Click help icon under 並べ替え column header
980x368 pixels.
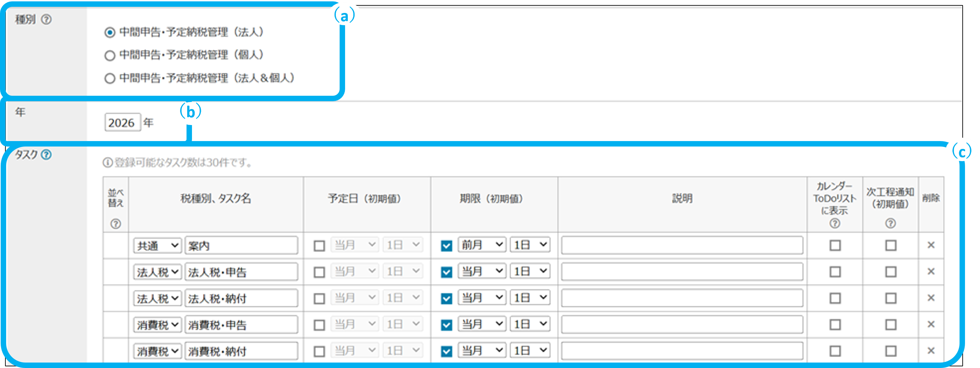tap(116, 224)
